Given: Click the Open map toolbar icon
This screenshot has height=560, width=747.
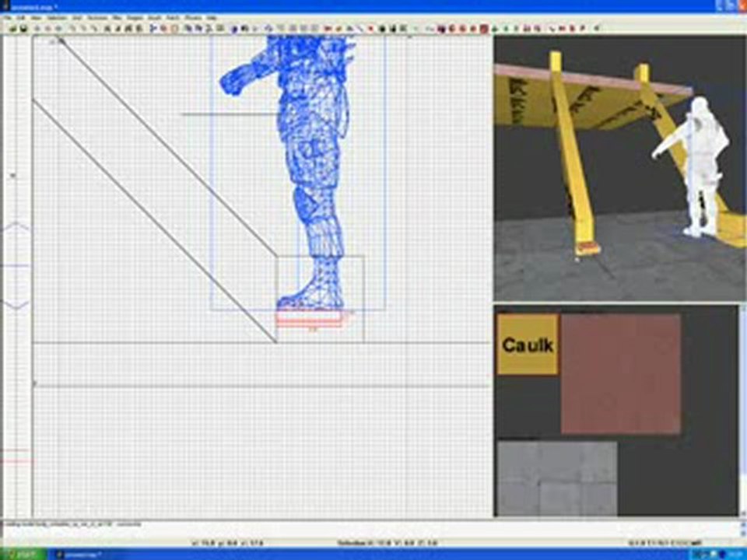Looking at the screenshot, I should [x=13, y=29].
